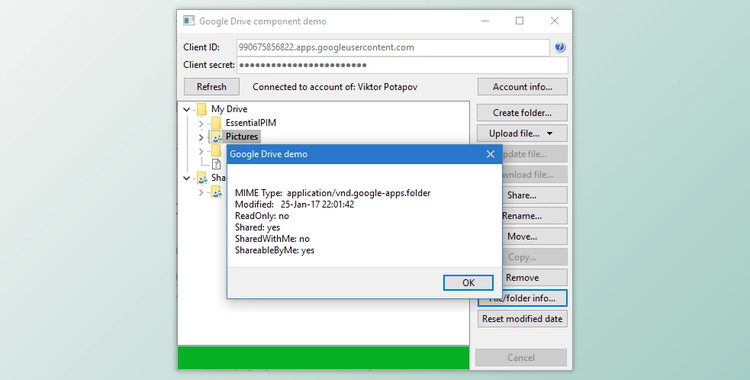
Task: Click the Rename button
Action: 534,216
